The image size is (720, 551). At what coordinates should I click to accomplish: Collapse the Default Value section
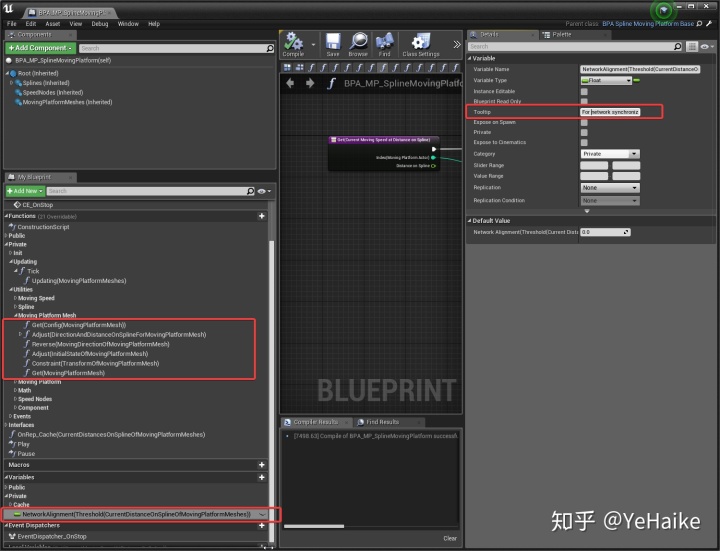tap(469, 221)
